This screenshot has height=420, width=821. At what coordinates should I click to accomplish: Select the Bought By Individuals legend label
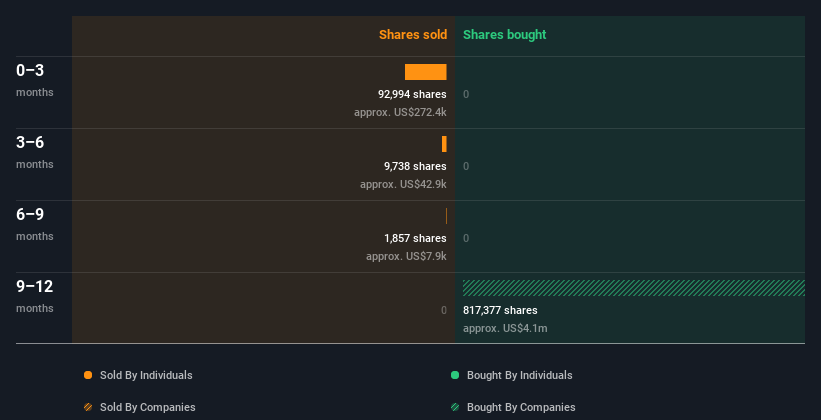coord(519,375)
